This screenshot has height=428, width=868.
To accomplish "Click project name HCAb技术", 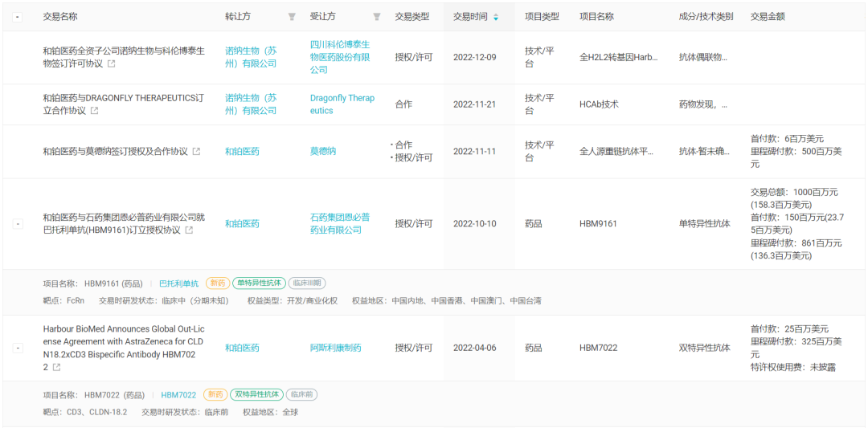I will coord(599,104).
